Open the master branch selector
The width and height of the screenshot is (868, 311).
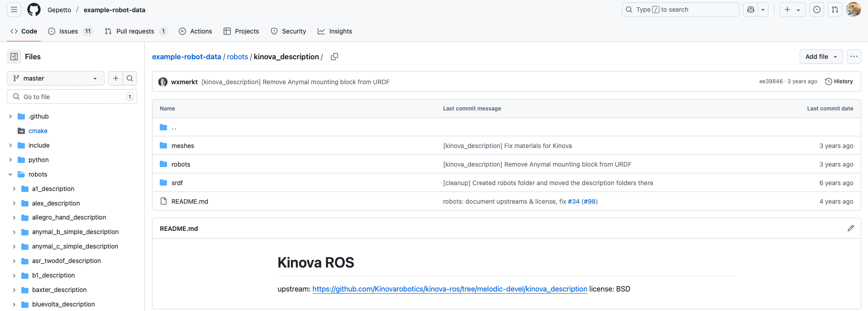click(56, 78)
